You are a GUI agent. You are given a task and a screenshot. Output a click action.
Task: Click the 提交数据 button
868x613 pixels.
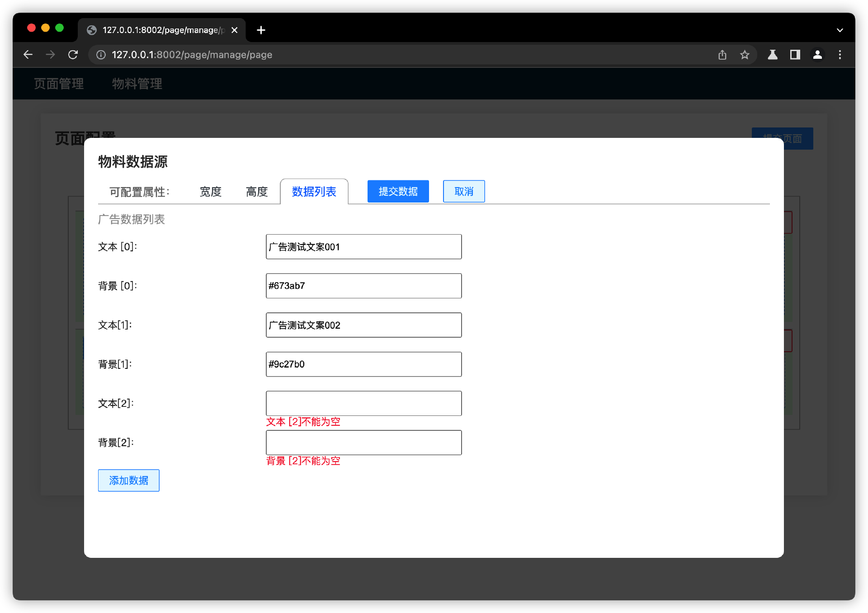click(398, 191)
